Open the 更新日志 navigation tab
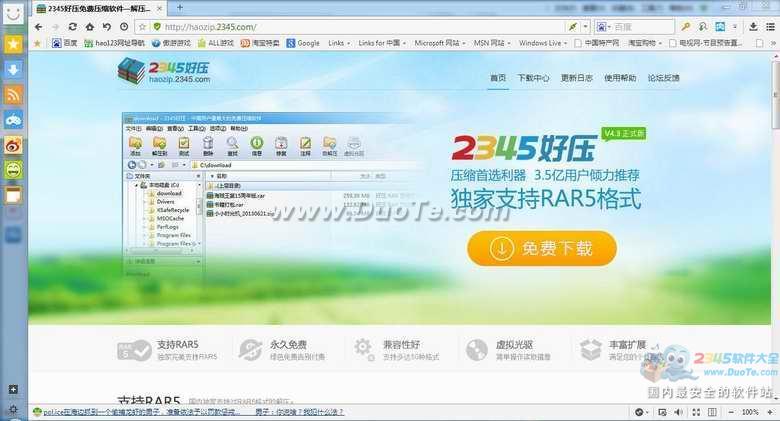Image resolution: width=780 pixels, height=421 pixels. [576, 78]
